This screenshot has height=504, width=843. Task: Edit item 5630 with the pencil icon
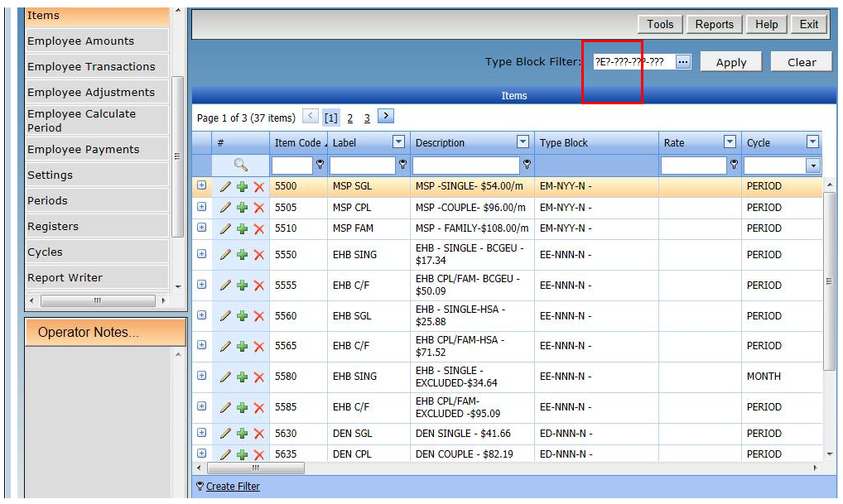pyautogui.click(x=225, y=434)
